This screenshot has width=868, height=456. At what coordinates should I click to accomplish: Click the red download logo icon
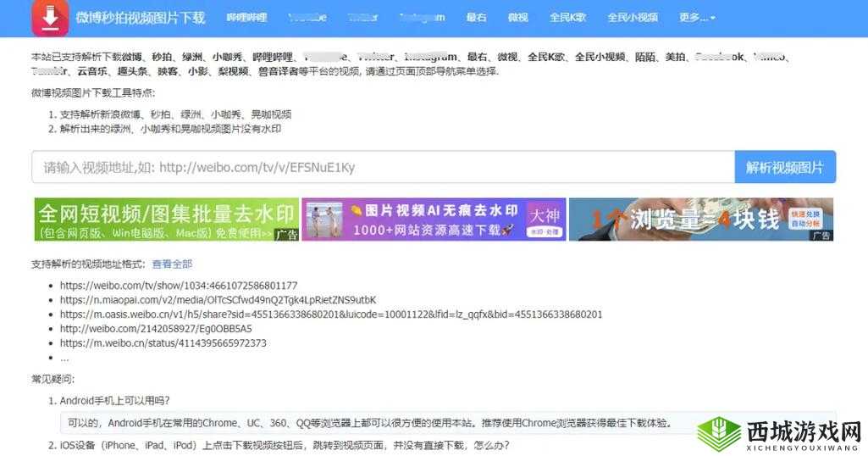[x=50, y=18]
